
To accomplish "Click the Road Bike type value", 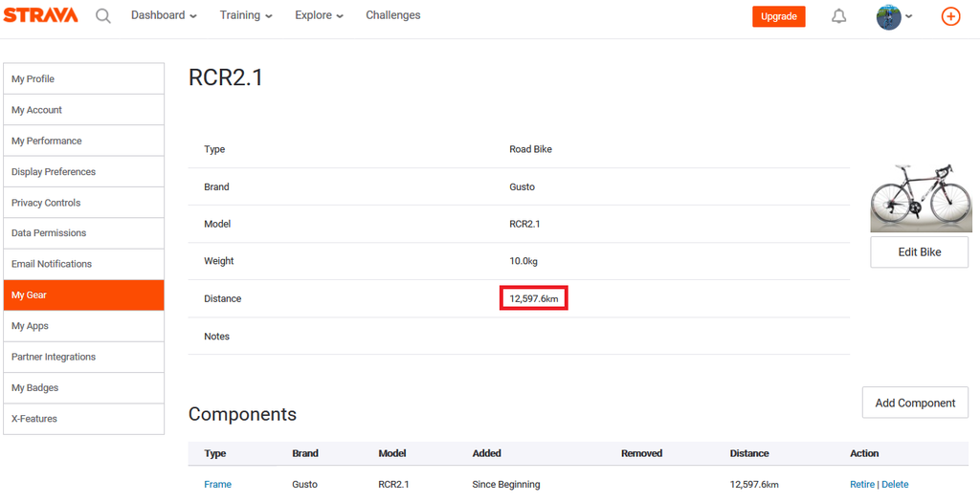I will [530, 149].
